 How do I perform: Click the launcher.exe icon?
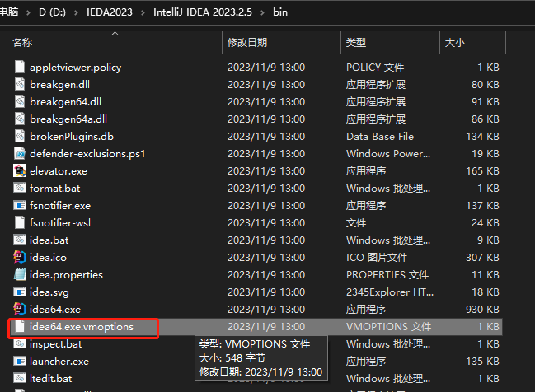coord(20,361)
